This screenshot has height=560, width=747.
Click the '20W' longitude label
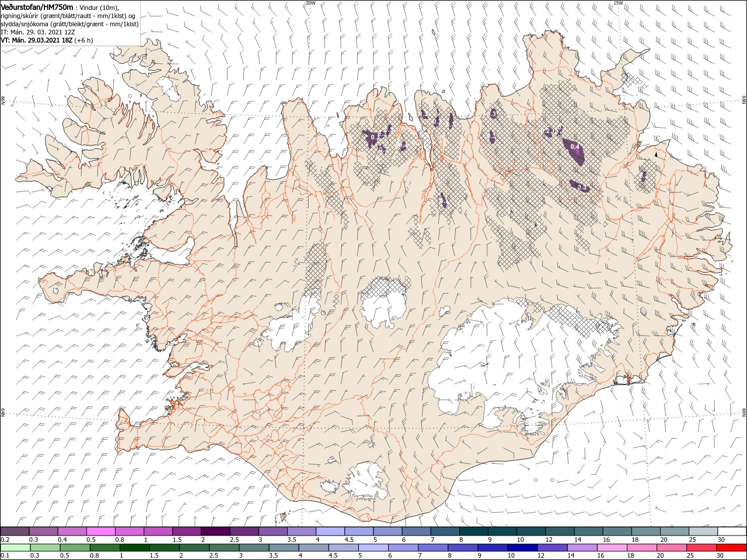310,3
